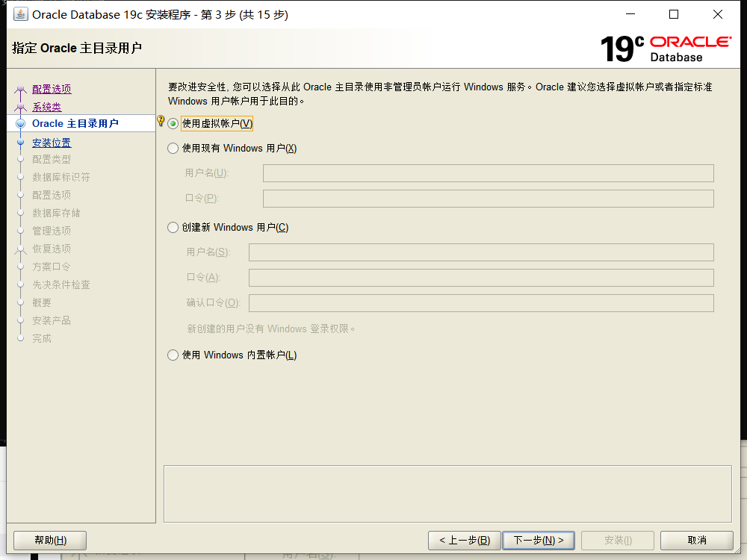Viewport: 747px width, 560px height.
Task: Click the existing user 口令(P) field
Action: [489, 199]
